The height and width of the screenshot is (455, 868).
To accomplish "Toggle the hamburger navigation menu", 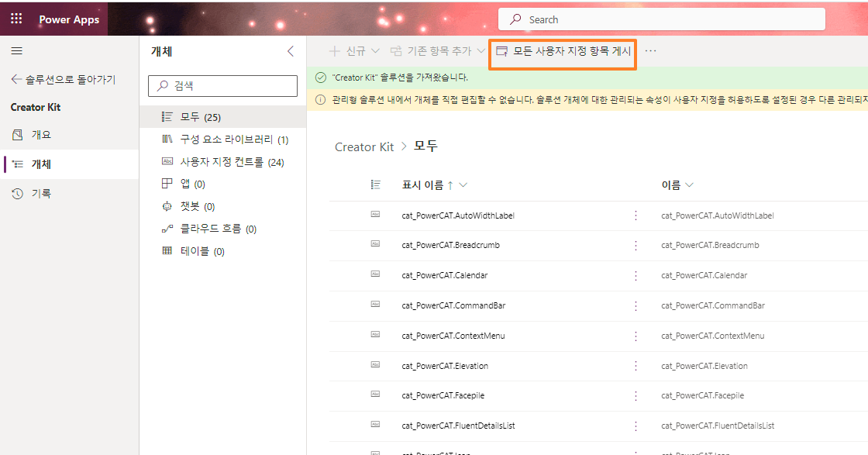I will point(17,51).
